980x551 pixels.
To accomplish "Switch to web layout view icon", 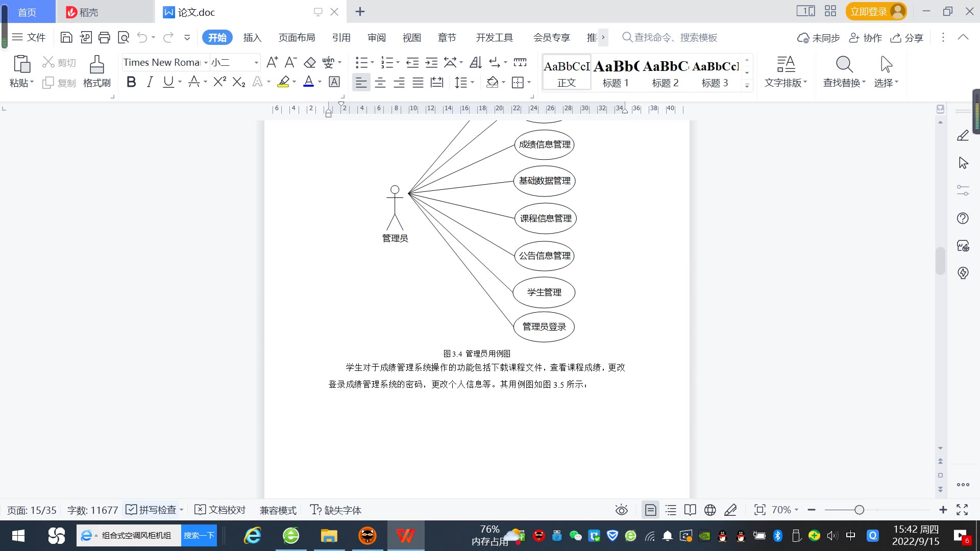I will coord(710,510).
